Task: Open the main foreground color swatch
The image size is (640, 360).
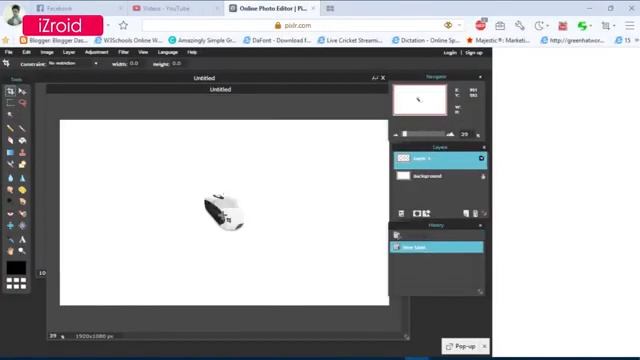Action: point(16,268)
